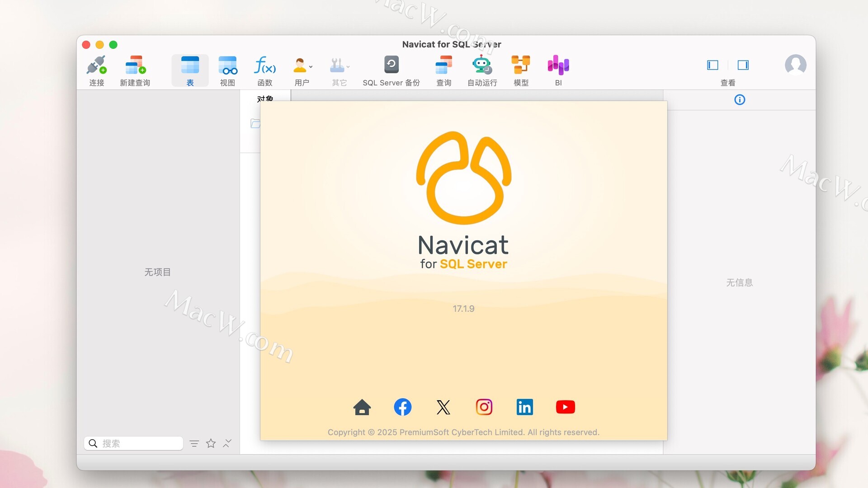Toggle the left sidebar pane view

pyautogui.click(x=712, y=65)
